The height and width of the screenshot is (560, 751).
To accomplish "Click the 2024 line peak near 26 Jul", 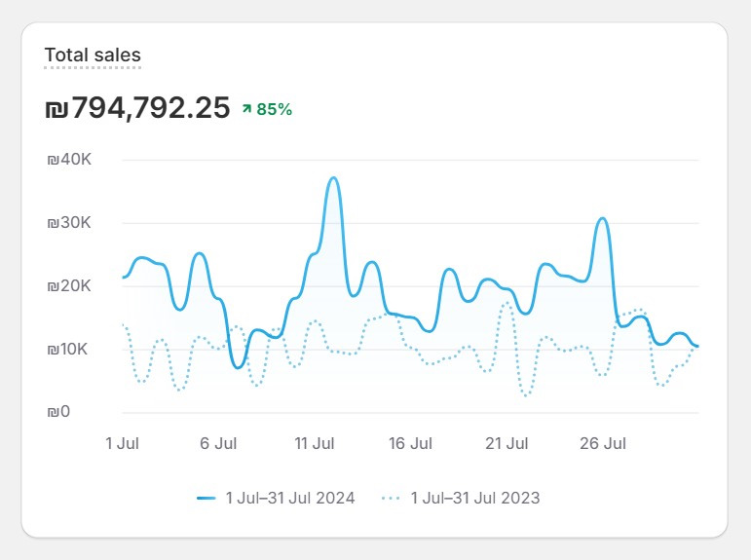I will click(602, 218).
